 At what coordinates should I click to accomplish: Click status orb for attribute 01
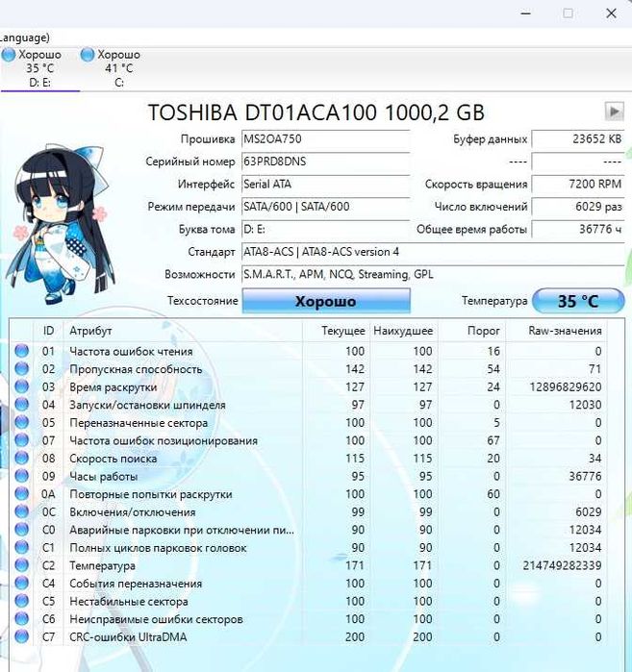click(x=22, y=351)
